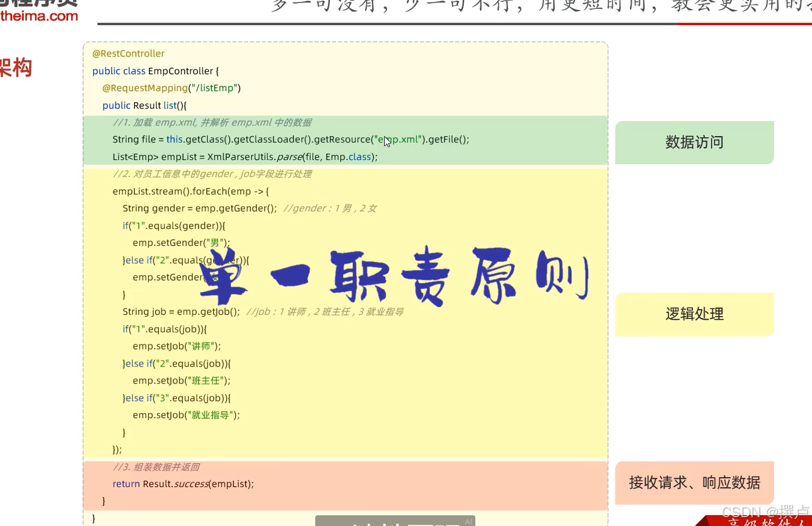Select the green 数据访问 code block
The height and width of the screenshot is (526, 812).
pos(345,139)
